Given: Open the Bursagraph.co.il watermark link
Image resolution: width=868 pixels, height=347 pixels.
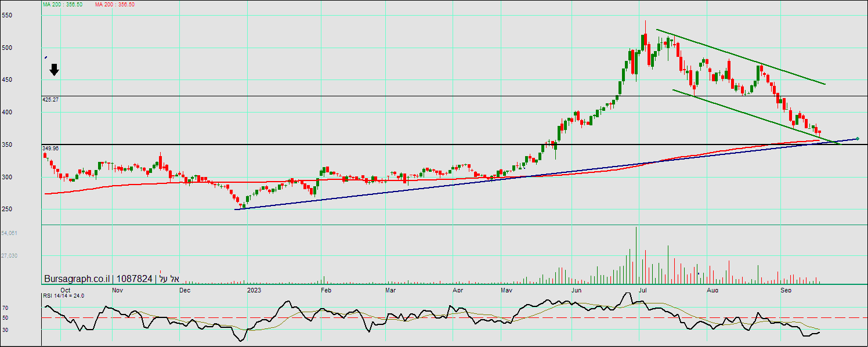Looking at the screenshot, I should (x=77, y=279).
